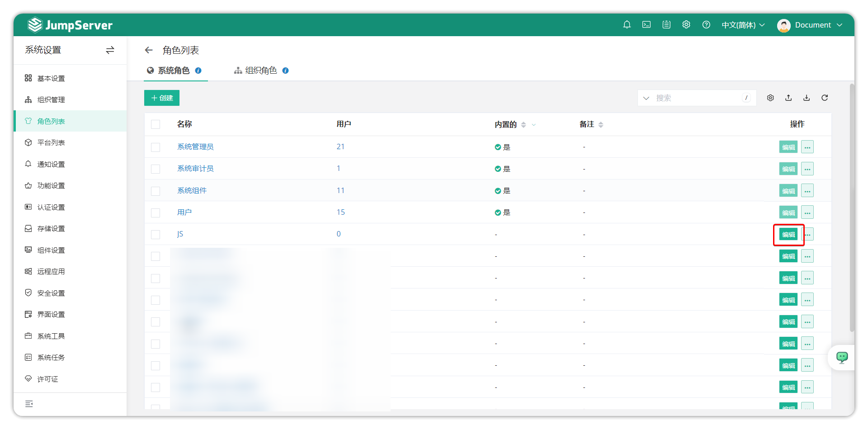Open 系统任务 in sidebar
The height and width of the screenshot is (425, 868).
pyautogui.click(x=70, y=357)
